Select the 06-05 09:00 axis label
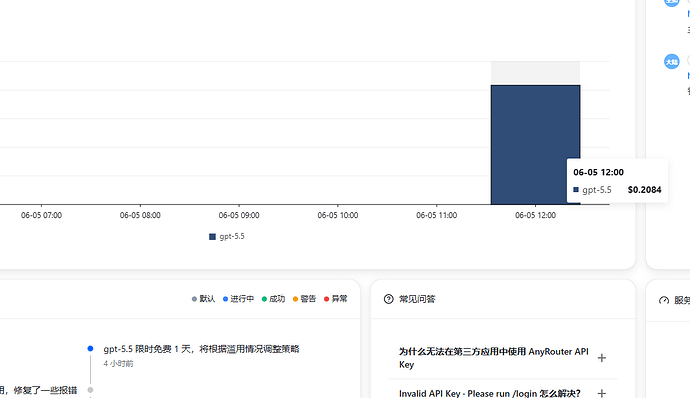Viewport: 690px width, 398px height. click(239, 215)
